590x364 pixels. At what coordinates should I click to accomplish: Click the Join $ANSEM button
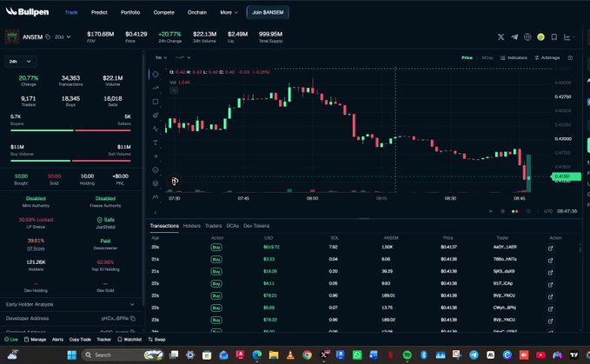pos(268,12)
